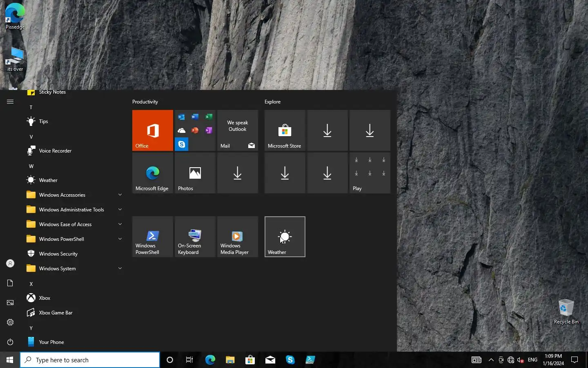This screenshot has height=368, width=588.
Task: Open Windows Security from app list
Action: (73, 254)
